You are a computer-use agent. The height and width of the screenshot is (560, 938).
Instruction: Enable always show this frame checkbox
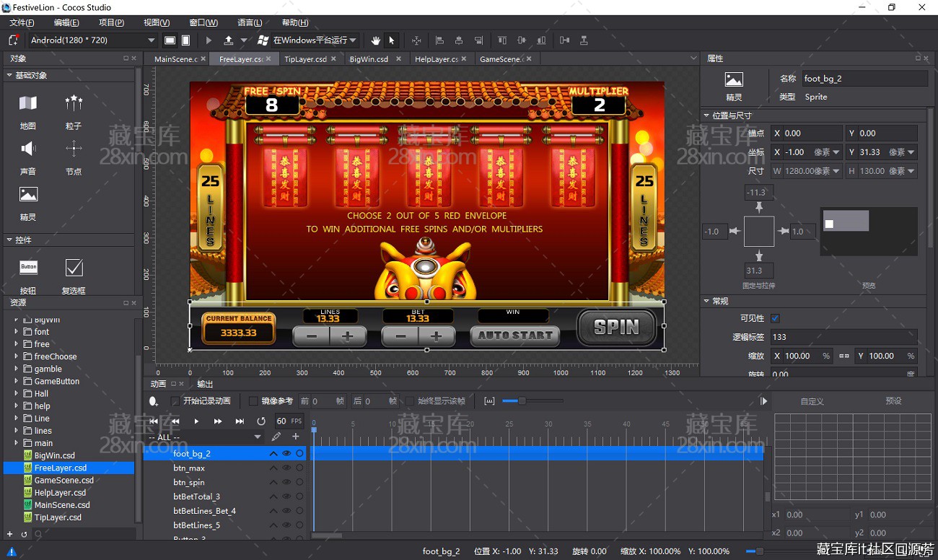point(410,401)
